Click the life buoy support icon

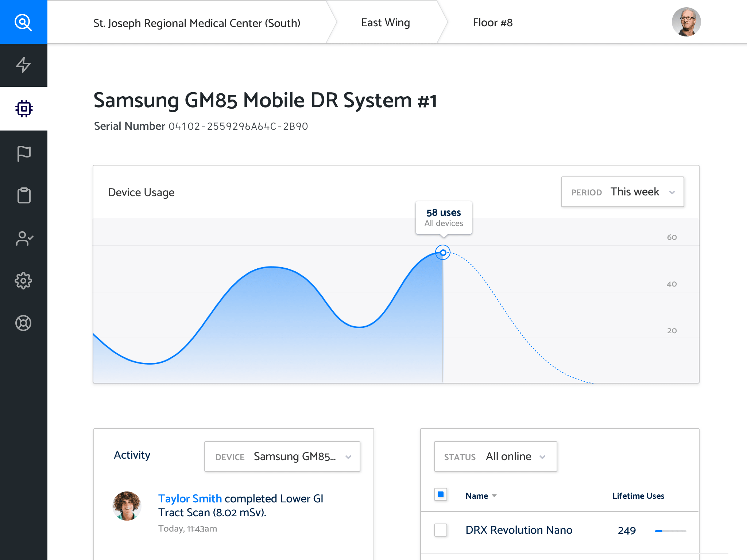[24, 323]
